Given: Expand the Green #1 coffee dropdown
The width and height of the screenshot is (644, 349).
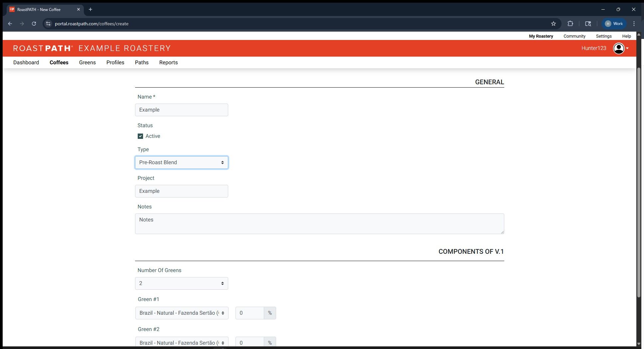Looking at the screenshot, I should pyautogui.click(x=182, y=313).
